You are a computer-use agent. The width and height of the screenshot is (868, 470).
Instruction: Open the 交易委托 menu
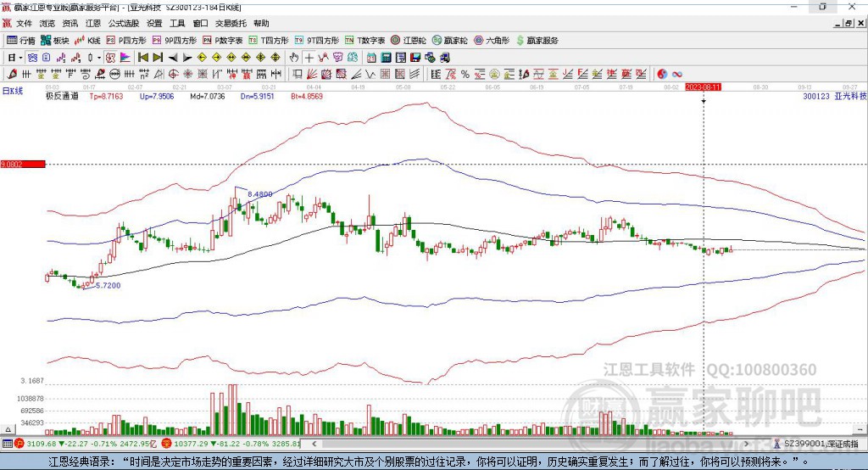231,23
